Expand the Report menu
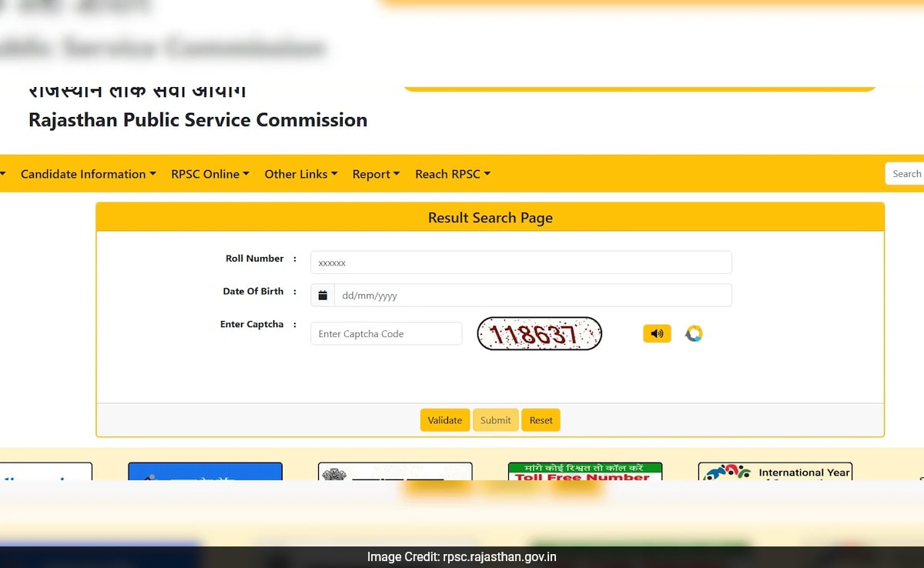This screenshot has width=924, height=568. tap(376, 174)
